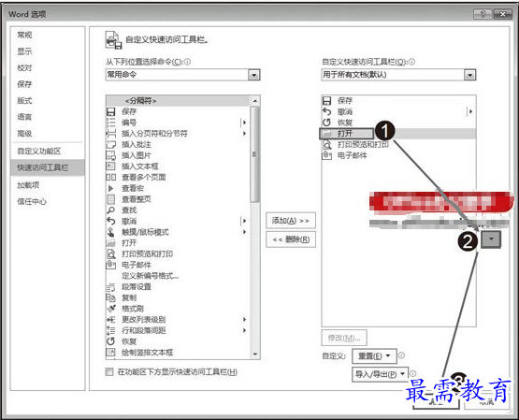Screen dimensions: 519x420
Task: Click the 段落设置 icon
Action: click(x=111, y=287)
